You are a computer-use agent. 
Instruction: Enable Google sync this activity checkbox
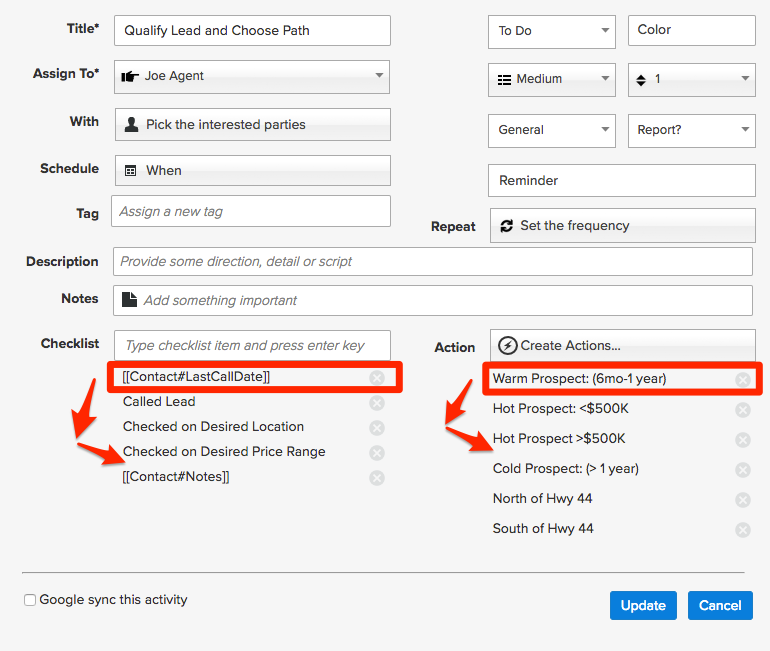tap(30, 600)
